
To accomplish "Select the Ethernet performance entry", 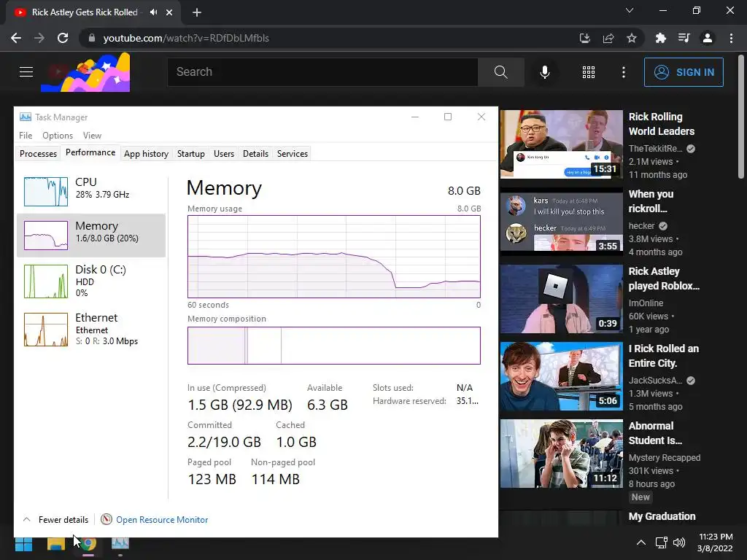I will tap(91, 329).
